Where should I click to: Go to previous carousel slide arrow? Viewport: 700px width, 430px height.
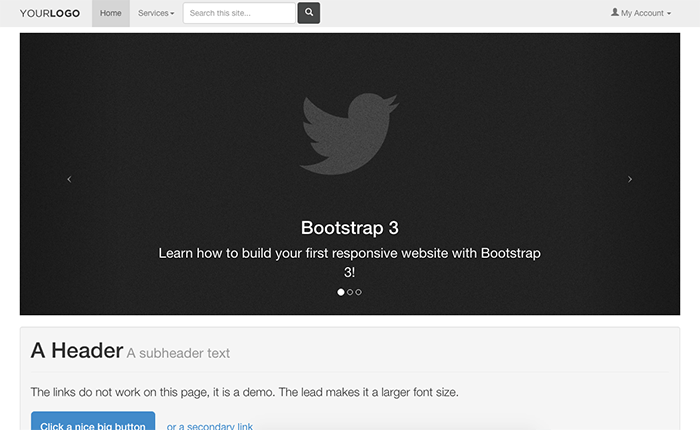click(69, 179)
